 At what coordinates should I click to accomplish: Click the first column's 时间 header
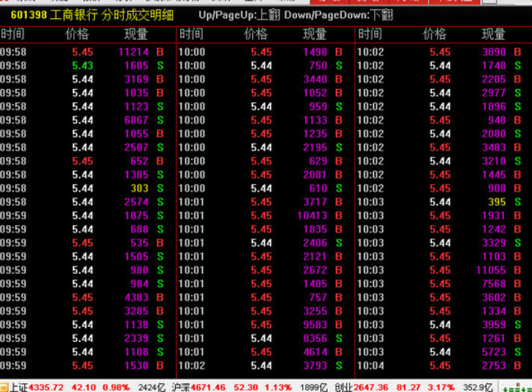[x=13, y=34]
